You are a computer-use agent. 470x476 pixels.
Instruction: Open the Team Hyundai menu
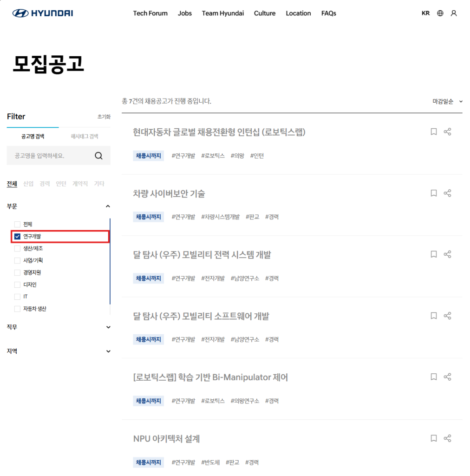[x=223, y=13]
